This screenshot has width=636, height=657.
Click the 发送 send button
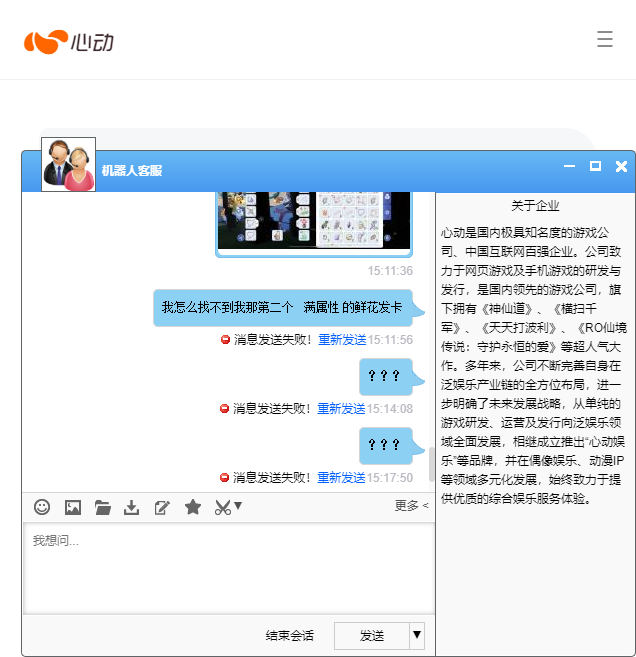(372, 636)
